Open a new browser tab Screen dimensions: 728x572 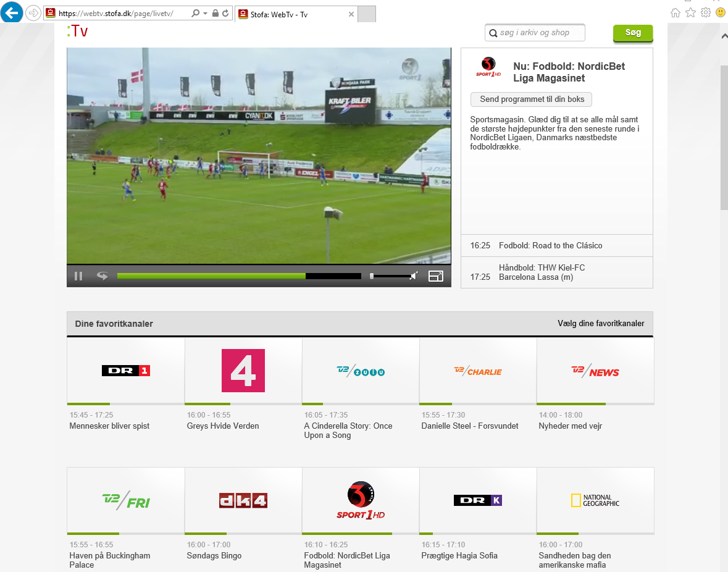point(367,13)
